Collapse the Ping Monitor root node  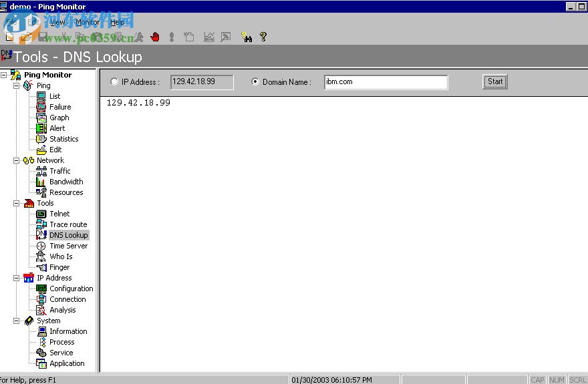pyautogui.click(x=4, y=75)
